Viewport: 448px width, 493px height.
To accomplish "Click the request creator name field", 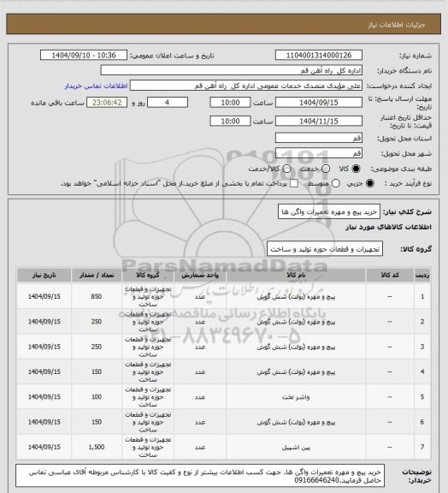I will pos(246,86).
